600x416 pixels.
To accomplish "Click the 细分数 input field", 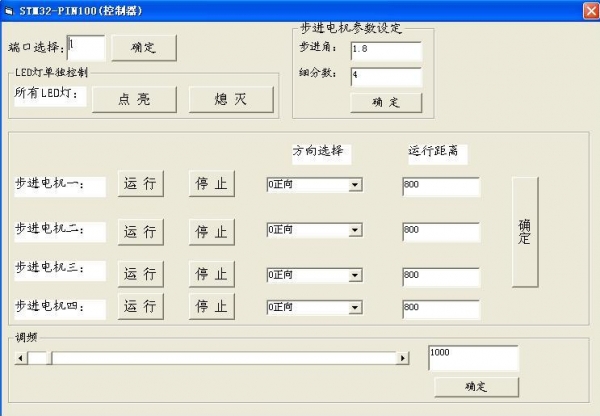I will coord(386,76).
